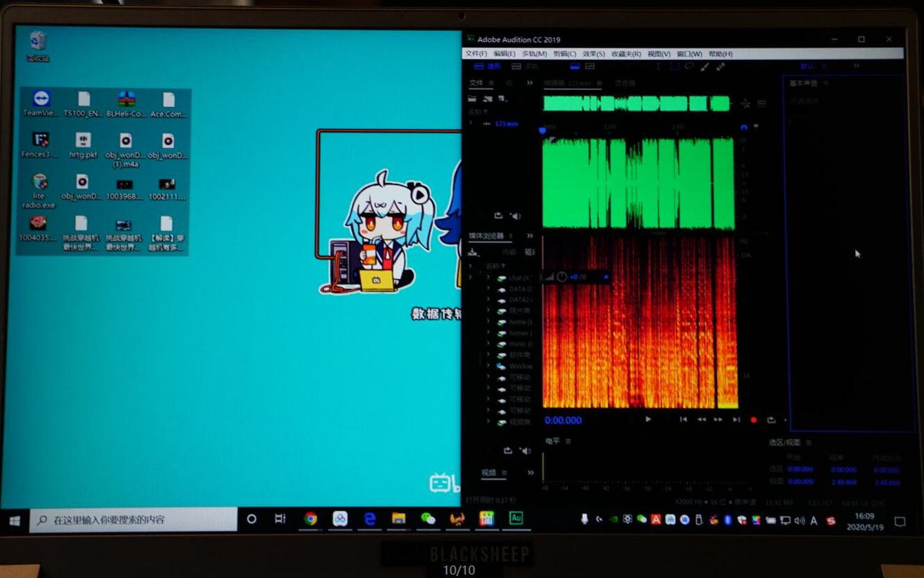Open the 电平 panel options menu
The height and width of the screenshot is (578, 924).
point(568,441)
